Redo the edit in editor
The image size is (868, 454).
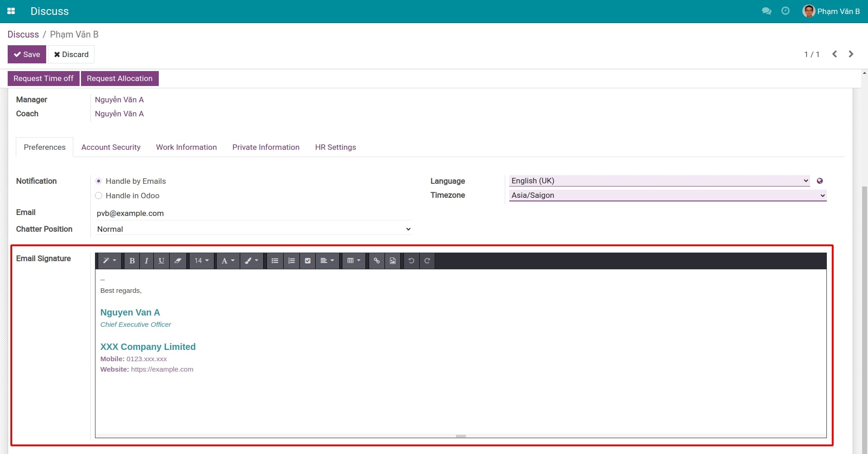(x=427, y=261)
